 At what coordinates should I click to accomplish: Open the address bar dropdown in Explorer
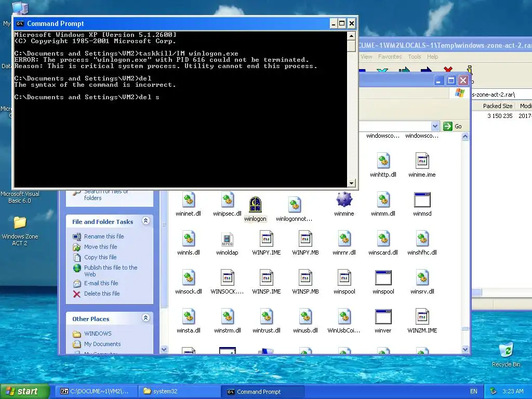[x=435, y=126]
